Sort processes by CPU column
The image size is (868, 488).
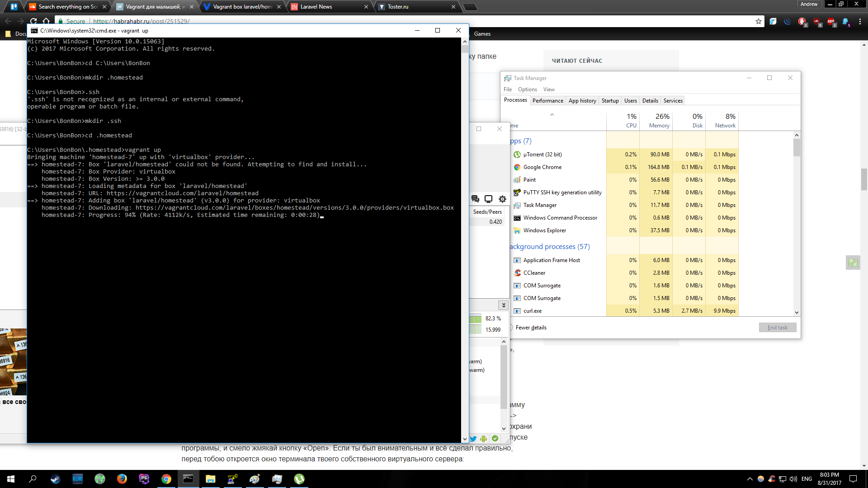pyautogui.click(x=623, y=121)
